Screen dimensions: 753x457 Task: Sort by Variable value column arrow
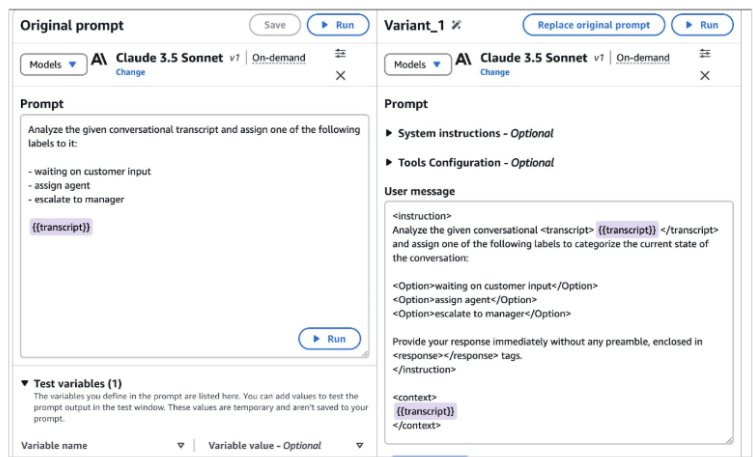(359, 446)
